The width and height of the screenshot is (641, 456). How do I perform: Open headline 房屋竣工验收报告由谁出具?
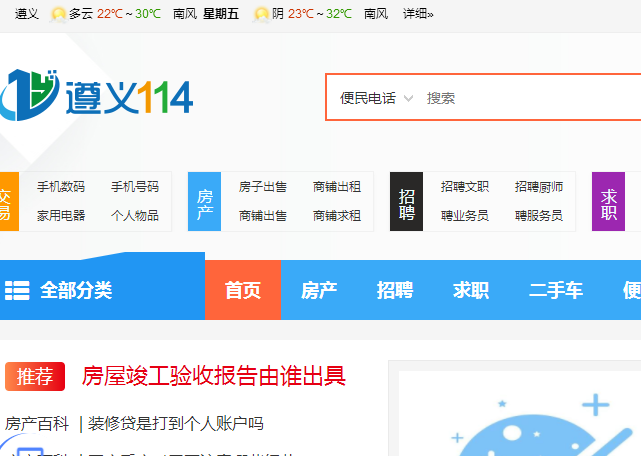(214, 376)
